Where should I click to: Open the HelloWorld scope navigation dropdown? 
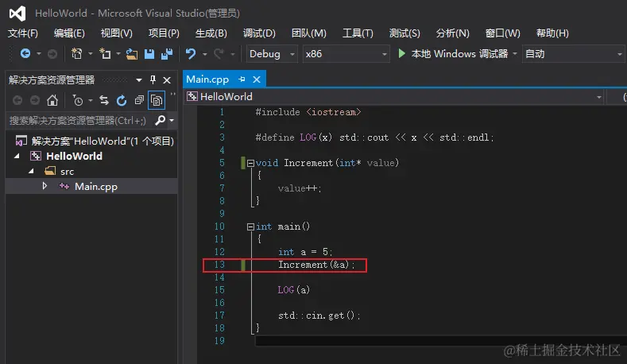[599, 97]
